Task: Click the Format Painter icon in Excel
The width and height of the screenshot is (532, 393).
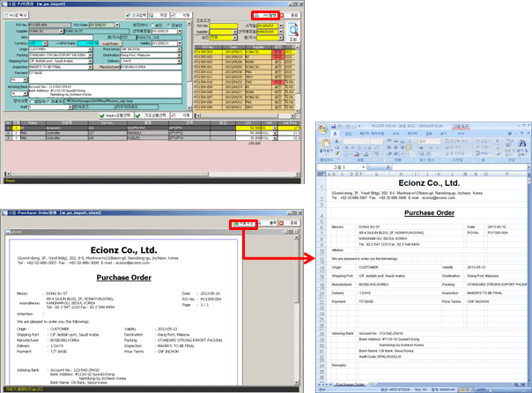Action: pyautogui.click(x=336, y=153)
